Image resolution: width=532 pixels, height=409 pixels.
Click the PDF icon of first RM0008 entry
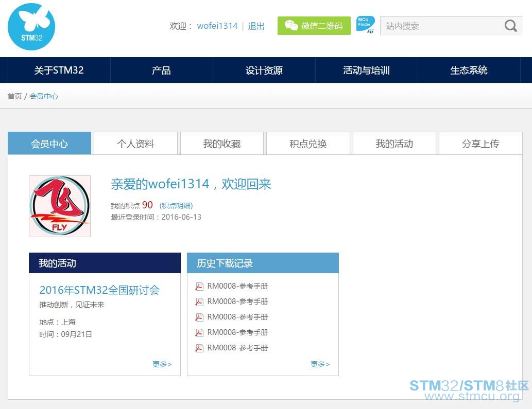[x=199, y=287]
